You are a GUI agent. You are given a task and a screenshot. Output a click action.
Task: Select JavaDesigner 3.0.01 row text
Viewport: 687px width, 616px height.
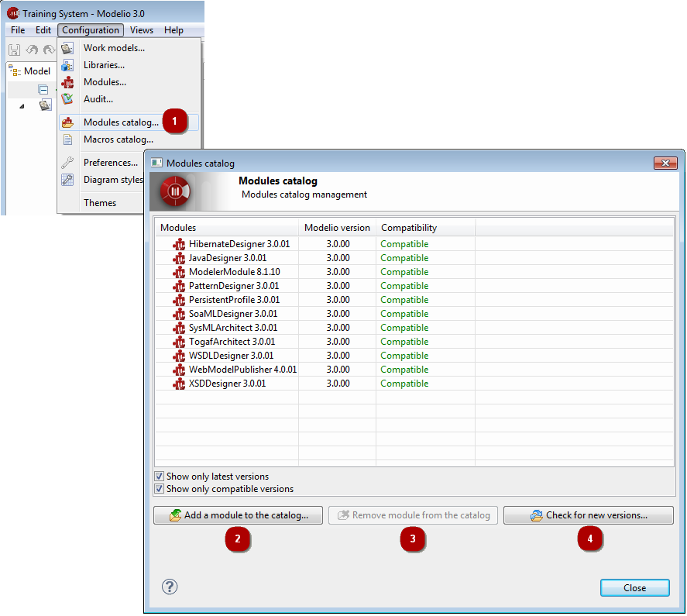tap(228, 258)
